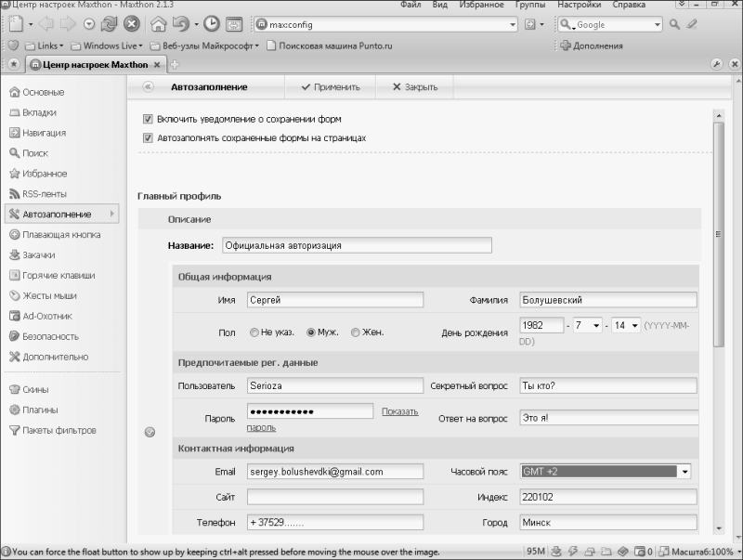Click the round checkmark beside the profile
This screenshot has height=560, width=743.
click(150, 432)
